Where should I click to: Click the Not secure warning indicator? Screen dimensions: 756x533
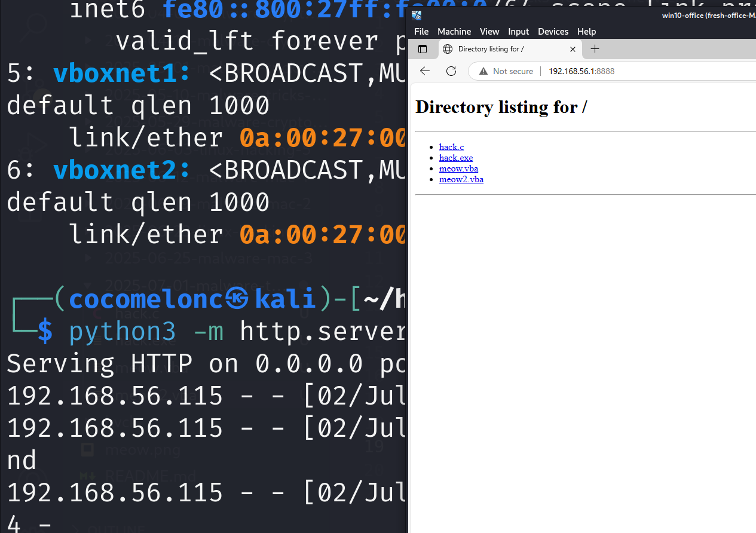tap(506, 71)
